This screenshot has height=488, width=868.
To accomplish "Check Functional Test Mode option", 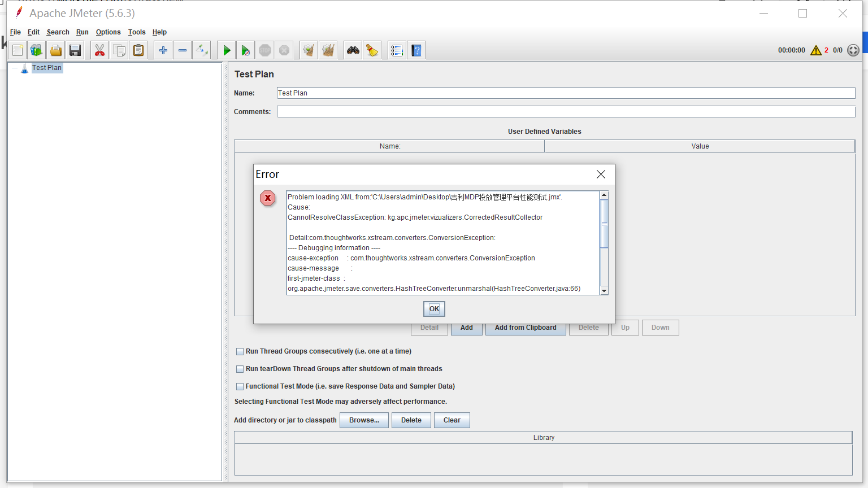I will pos(240,386).
